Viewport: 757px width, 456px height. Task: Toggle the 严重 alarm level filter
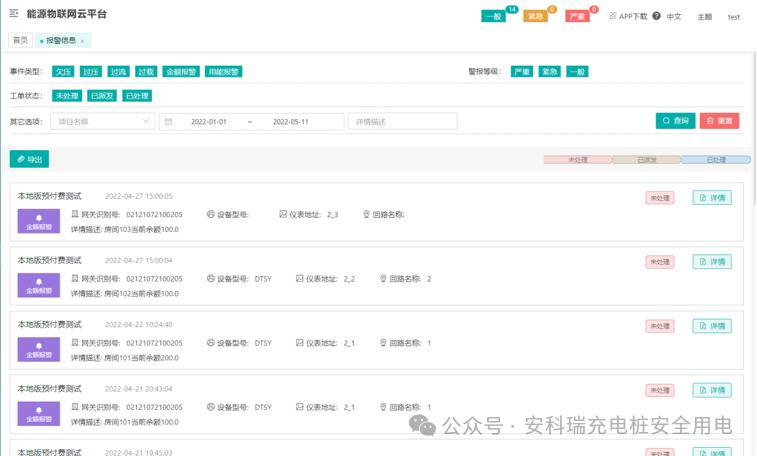point(521,72)
